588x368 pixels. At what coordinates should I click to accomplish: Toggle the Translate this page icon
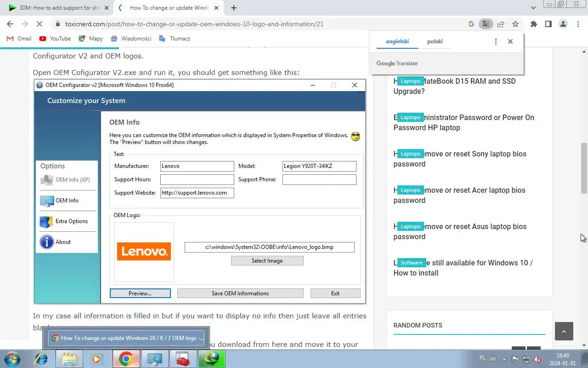point(486,24)
